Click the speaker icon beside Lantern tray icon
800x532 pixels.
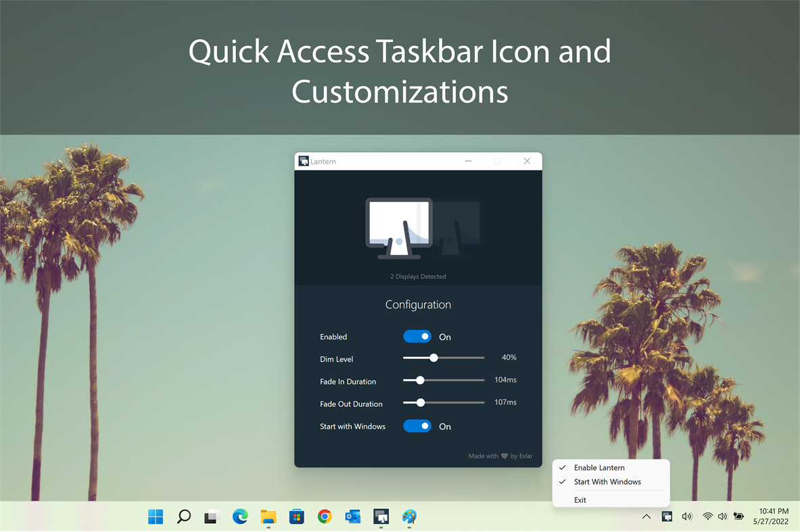click(687, 516)
